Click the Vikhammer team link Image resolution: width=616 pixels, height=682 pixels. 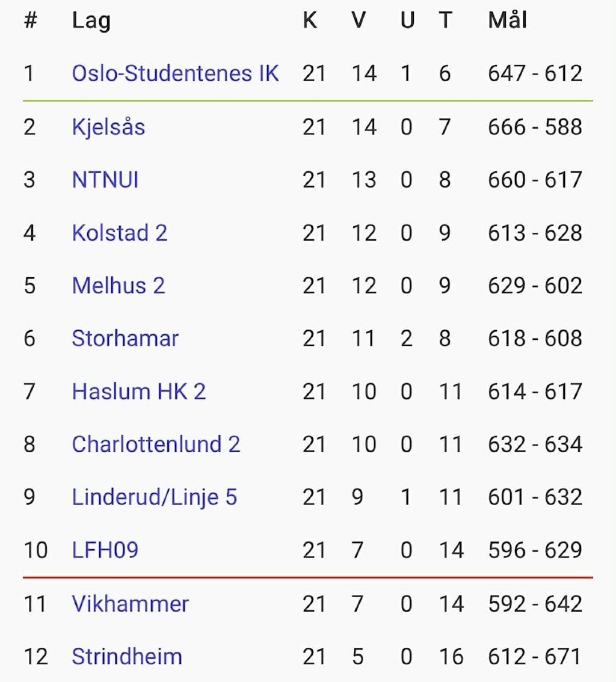point(130,604)
